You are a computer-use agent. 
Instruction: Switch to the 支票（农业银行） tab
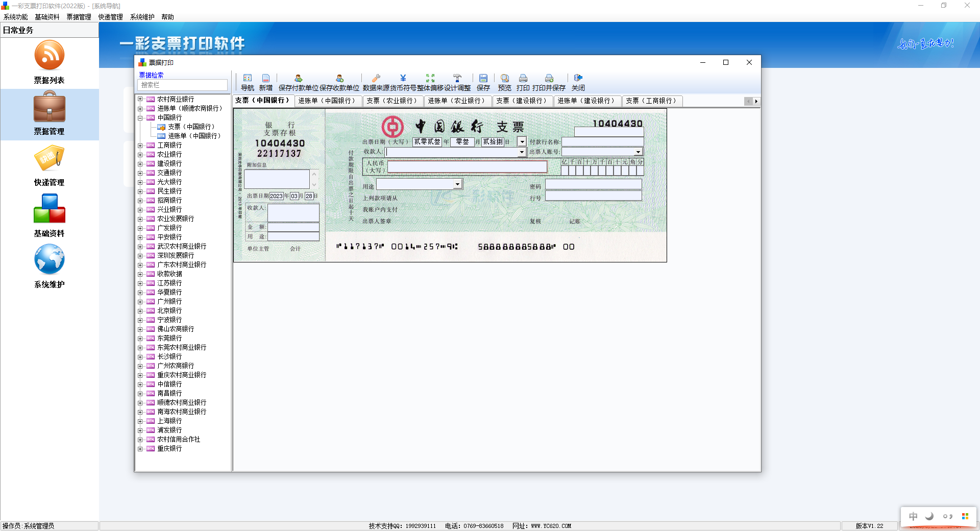[393, 101]
